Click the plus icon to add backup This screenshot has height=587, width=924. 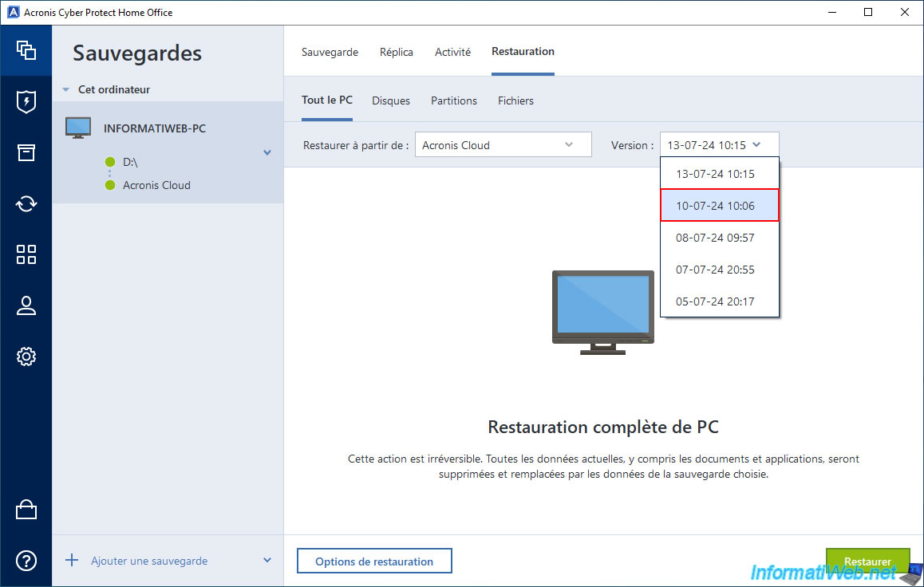tap(71, 560)
